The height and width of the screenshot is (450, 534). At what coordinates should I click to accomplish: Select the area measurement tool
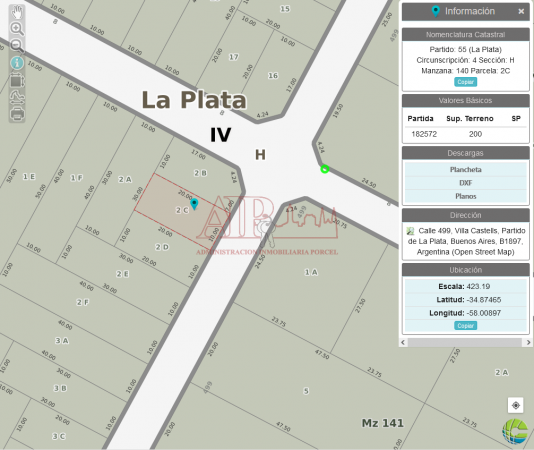(17, 80)
